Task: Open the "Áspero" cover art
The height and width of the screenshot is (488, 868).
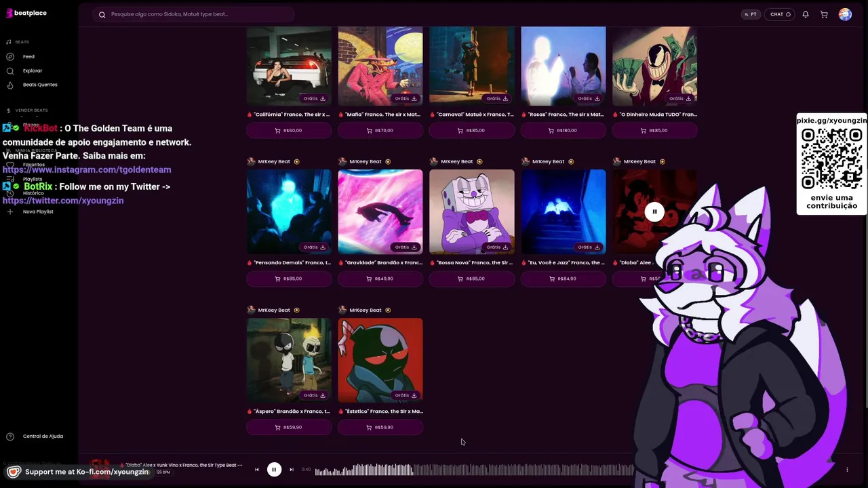Action: click(x=289, y=360)
